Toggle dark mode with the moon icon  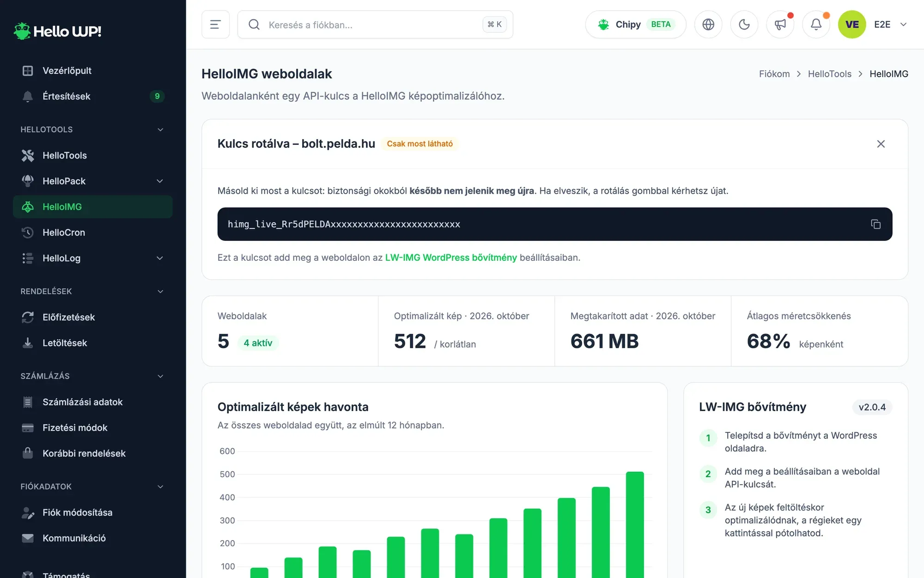coord(744,25)
